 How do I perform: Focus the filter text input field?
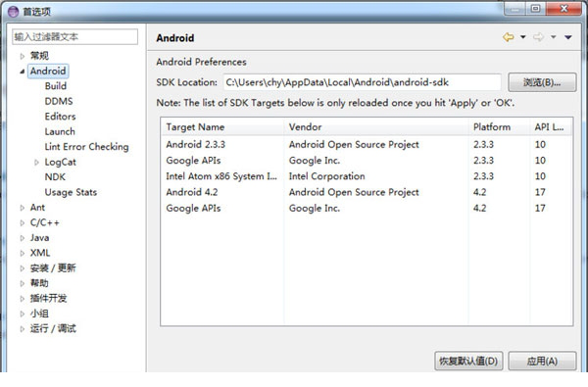click(75, 37)
